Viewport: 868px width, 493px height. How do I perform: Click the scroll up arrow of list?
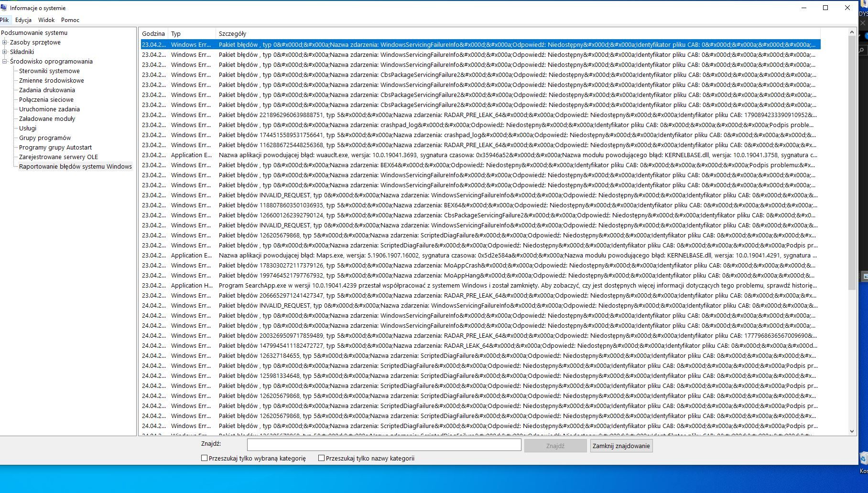[x=852, y=32]
